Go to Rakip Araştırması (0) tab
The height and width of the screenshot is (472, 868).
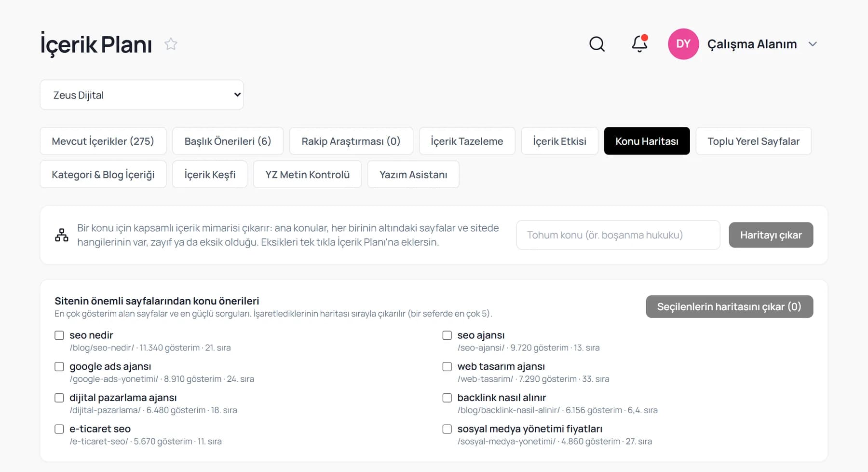tap(351, 141)
